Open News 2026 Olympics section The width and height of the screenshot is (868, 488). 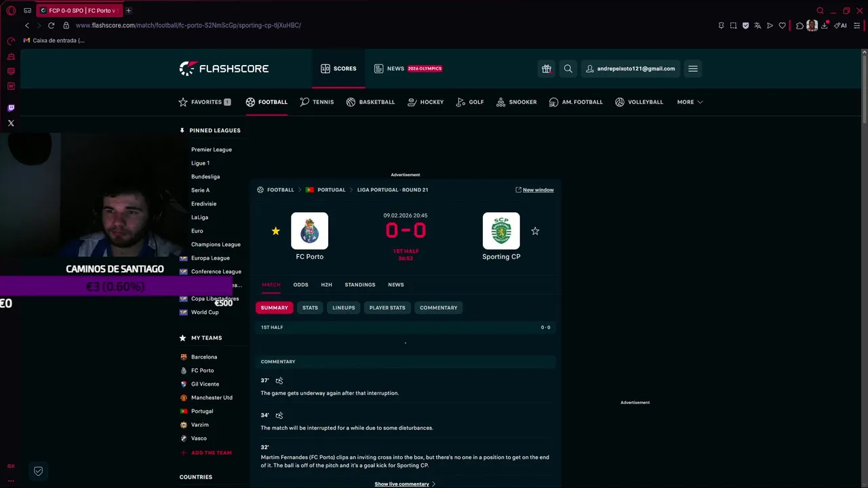tap(408, 68)
